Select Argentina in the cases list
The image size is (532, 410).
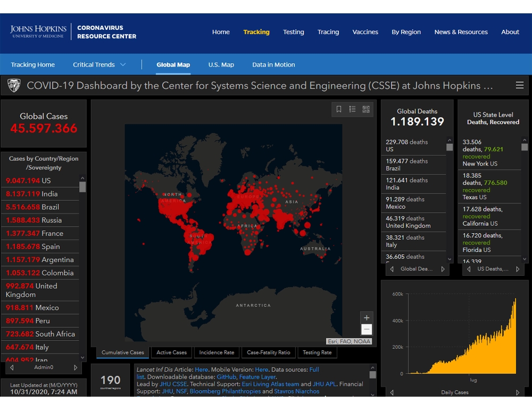[40, 260]
